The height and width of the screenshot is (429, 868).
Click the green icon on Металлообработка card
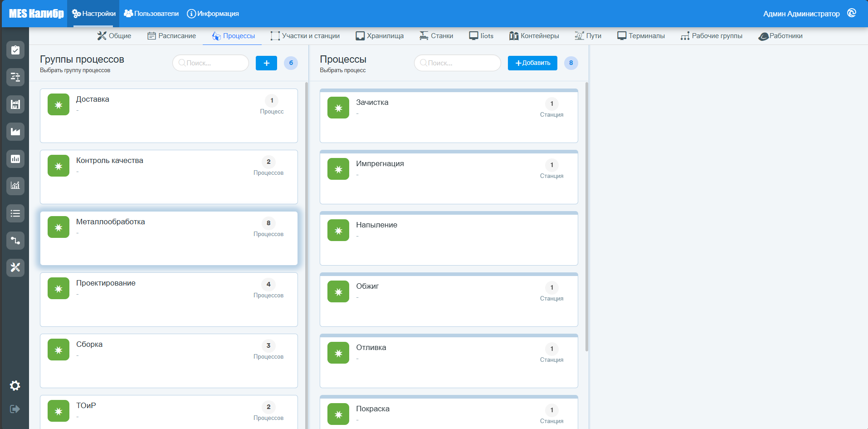[59, 227]
